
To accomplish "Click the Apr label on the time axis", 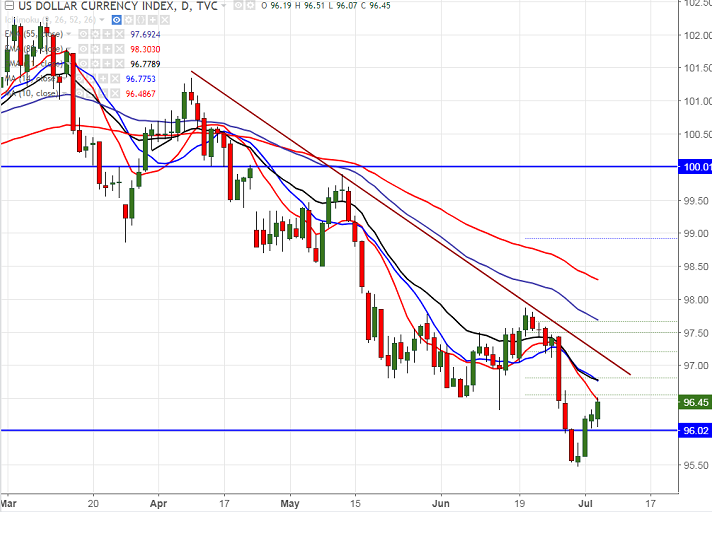I will [159, 503].
